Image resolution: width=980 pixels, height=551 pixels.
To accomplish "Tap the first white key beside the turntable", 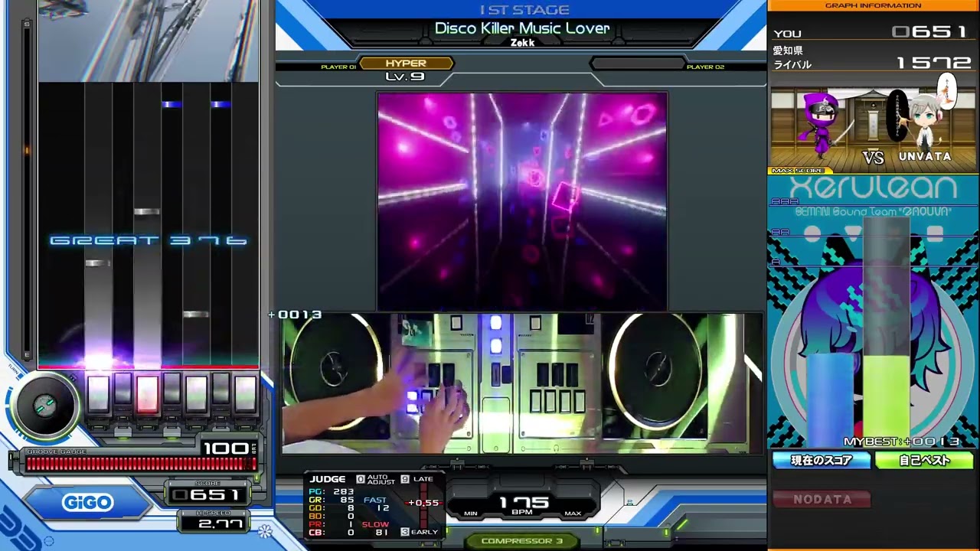I will pos(98,393).
